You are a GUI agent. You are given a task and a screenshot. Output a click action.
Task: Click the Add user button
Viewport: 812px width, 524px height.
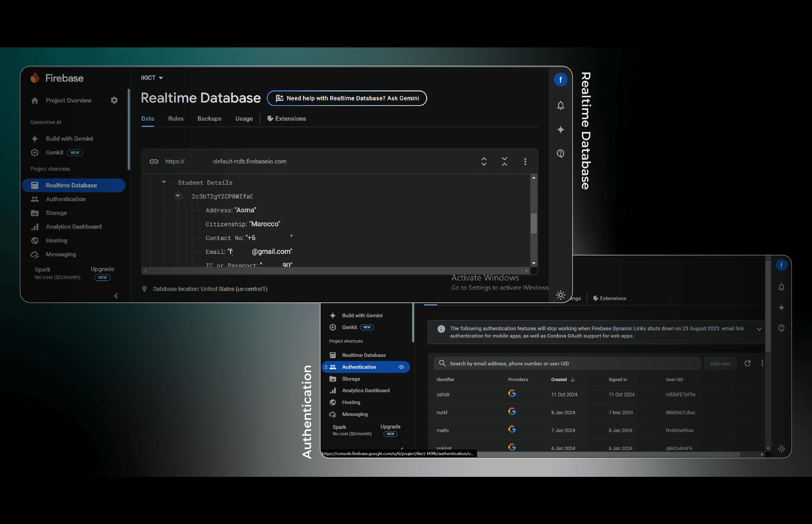(x=721, y=363)
